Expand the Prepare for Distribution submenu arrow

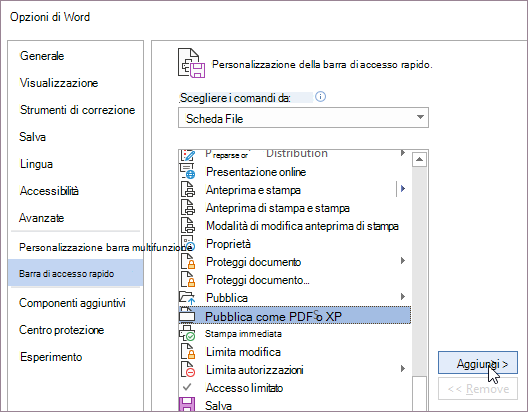pos(402,153)
